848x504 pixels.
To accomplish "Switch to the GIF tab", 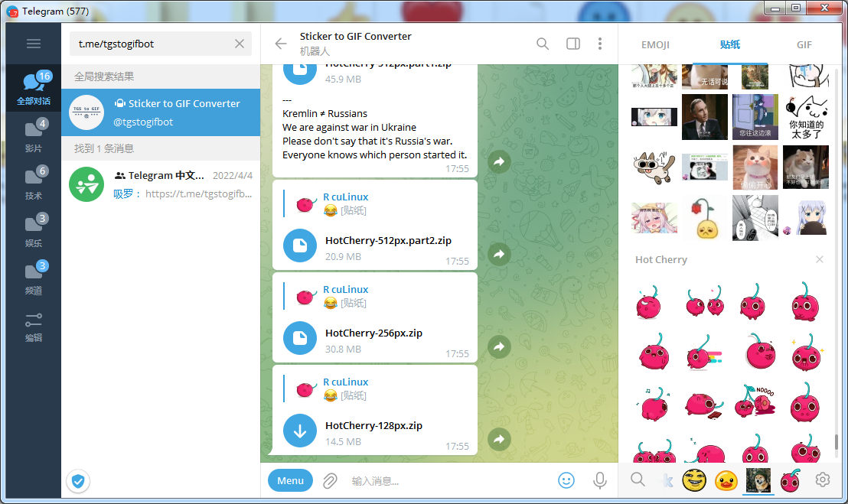I will click(x=804, y=45).
